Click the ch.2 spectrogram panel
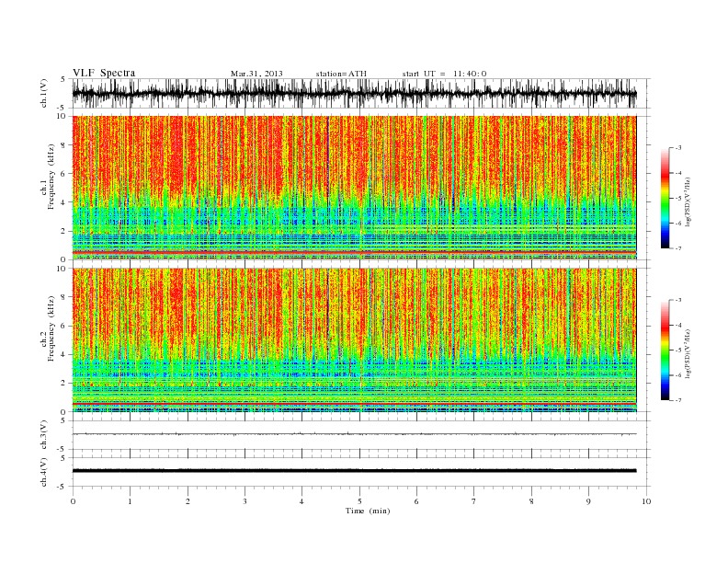 coord(355,340)
